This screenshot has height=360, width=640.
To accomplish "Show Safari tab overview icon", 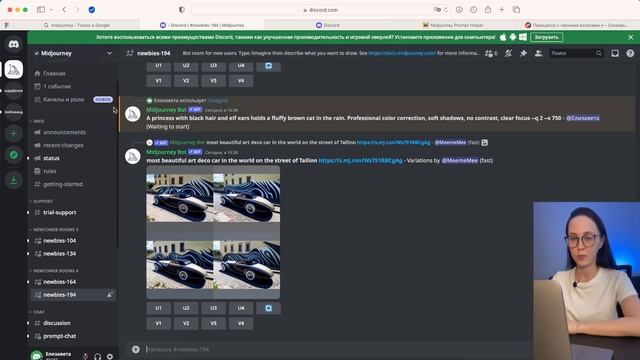I will pos(516,9).
